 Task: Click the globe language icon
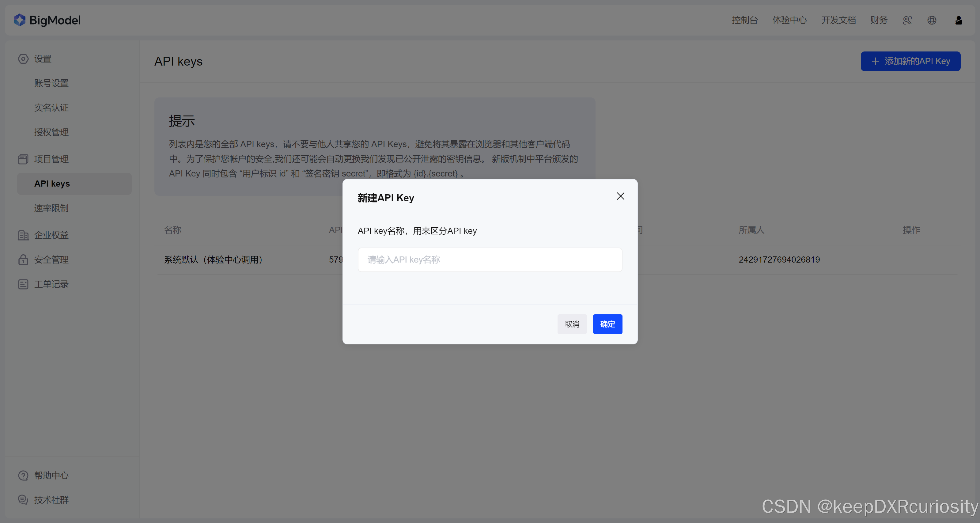coord(932,20)
